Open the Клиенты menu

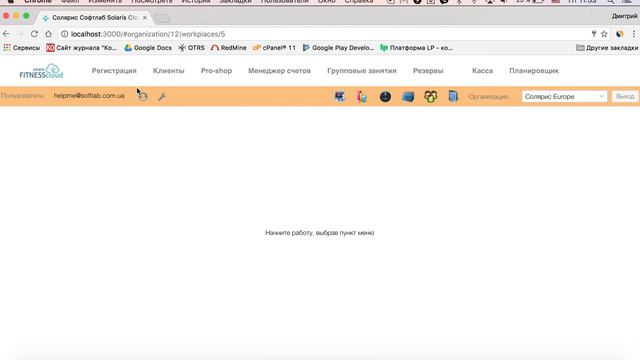pyautogui.click(x=169, y=71)
